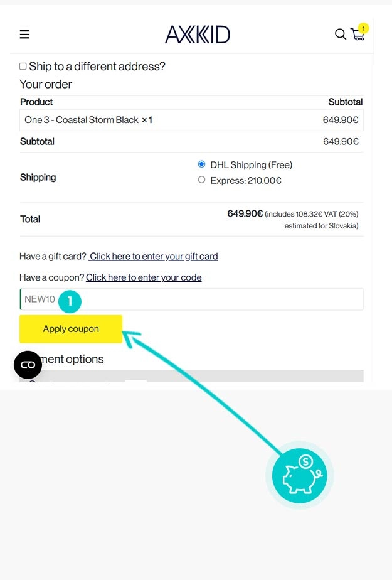Click the step 1 badge on coupon field
392x580 pixels.
click(69, 301)
